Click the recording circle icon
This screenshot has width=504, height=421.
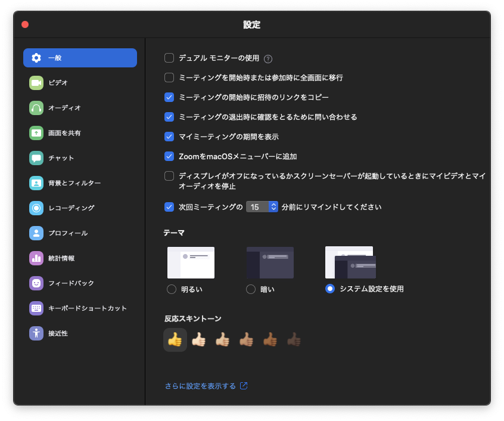click(x=36, y=208)
